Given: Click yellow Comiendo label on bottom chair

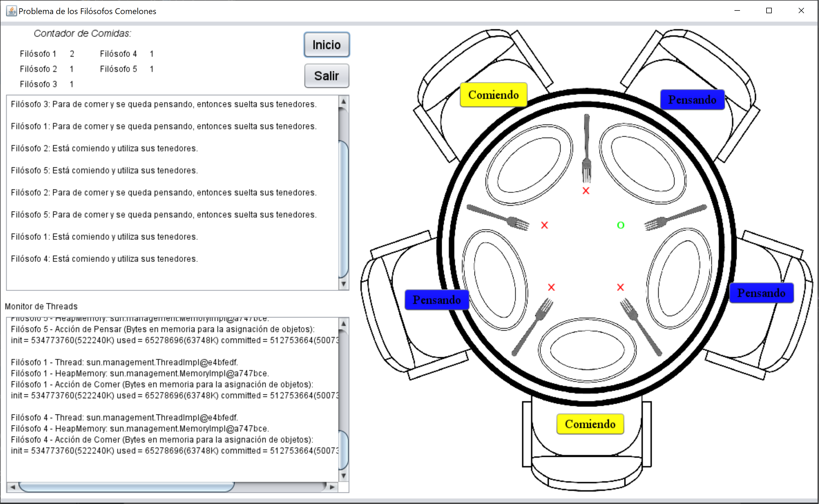Looking at the screenshot, I should (590, 424).
